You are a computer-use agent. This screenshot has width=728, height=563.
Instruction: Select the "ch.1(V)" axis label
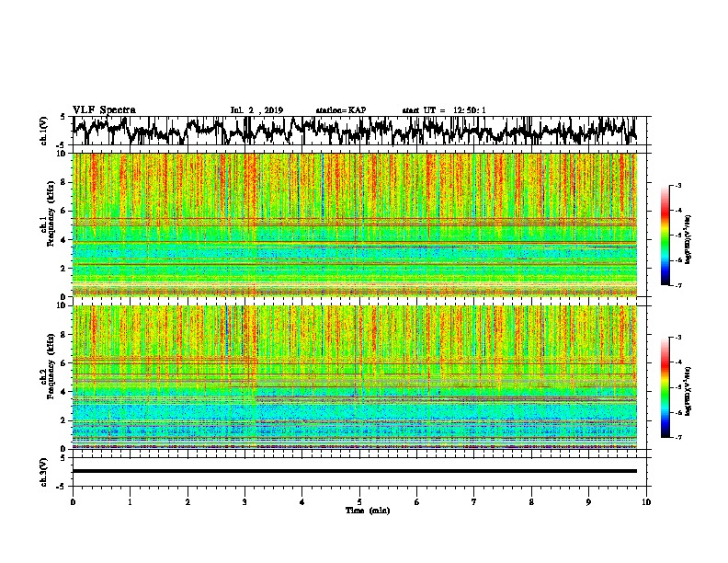[x=44, y=131]
